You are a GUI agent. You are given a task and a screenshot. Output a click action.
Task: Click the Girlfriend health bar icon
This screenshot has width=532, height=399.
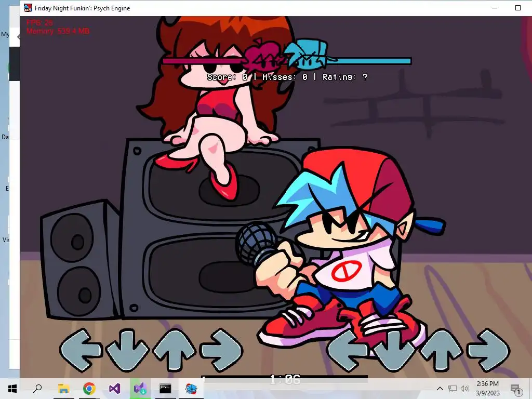click(x=264, y=55)
